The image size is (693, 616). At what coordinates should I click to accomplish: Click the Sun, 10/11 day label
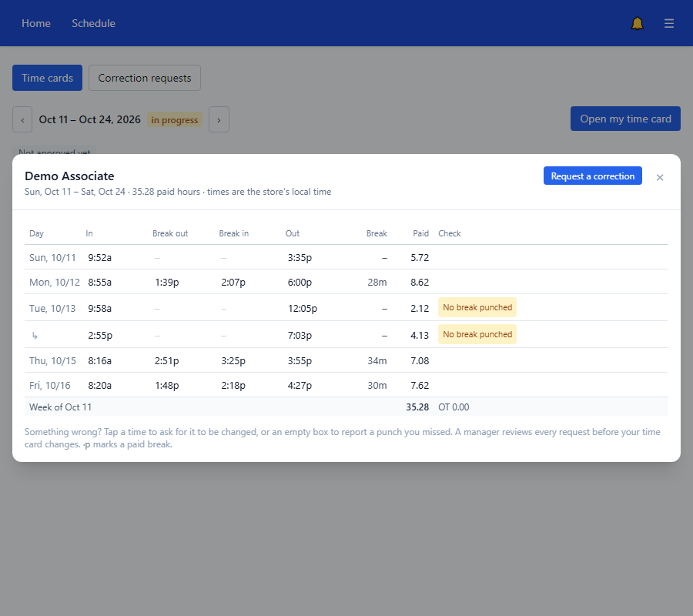(x=52, y=258)
